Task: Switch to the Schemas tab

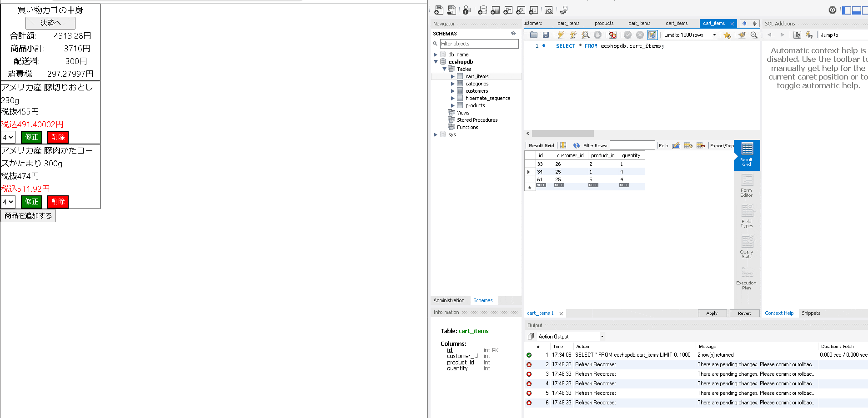Action: pos(483,300)
